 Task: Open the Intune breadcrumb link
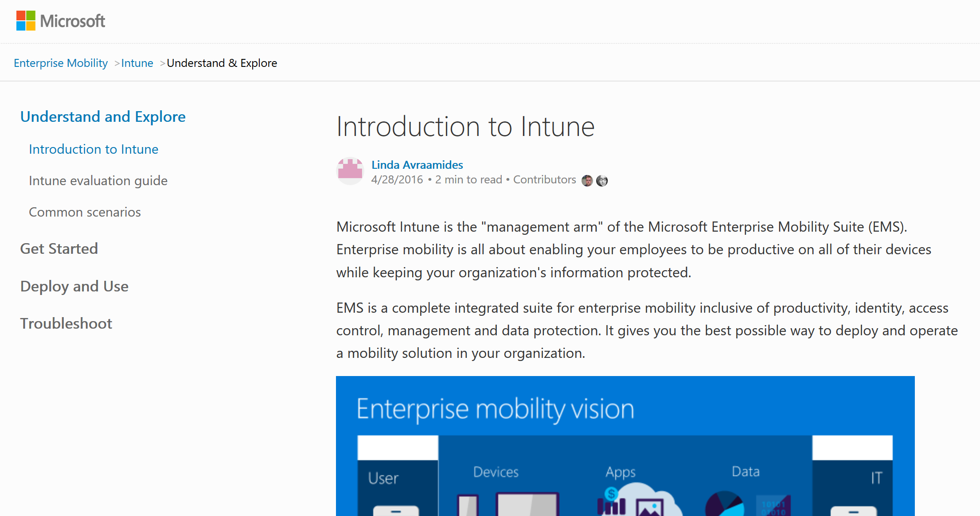pos(137,63)
